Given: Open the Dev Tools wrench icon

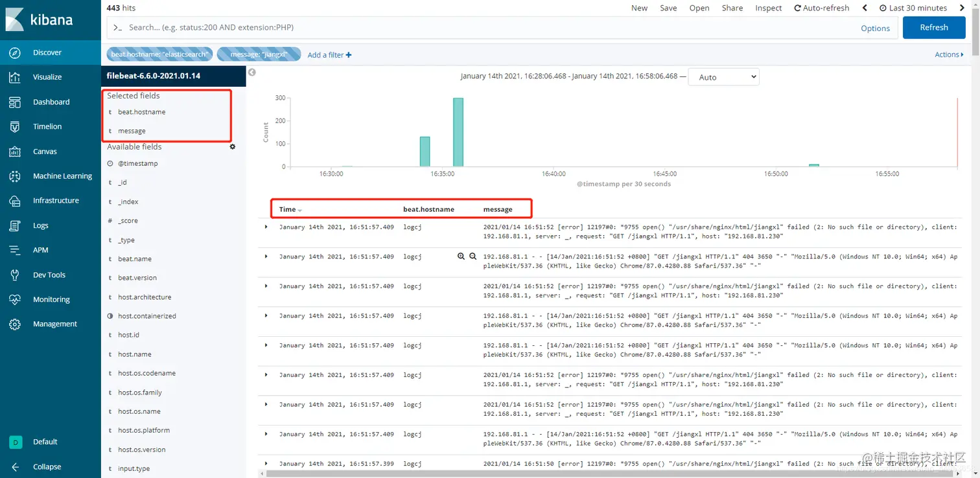Looking at the screenshot, I should (x=15, y=275).
